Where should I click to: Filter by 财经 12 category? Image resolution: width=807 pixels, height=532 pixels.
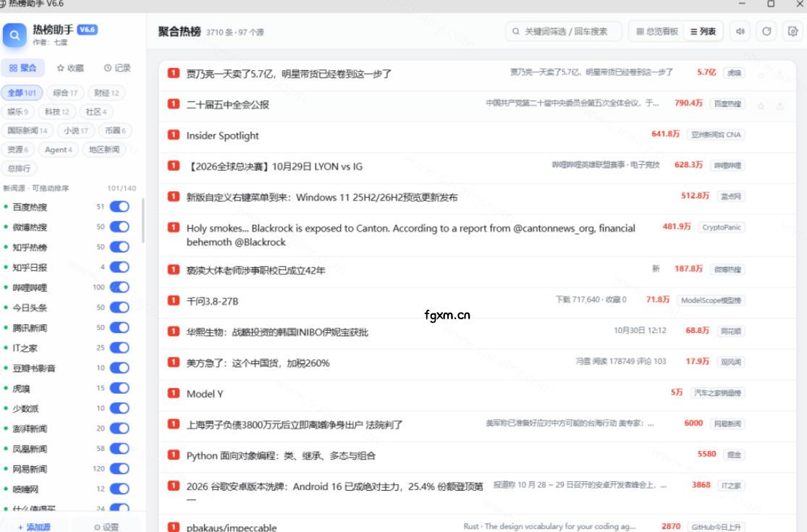pyautogui.click(x=106, y=93)
